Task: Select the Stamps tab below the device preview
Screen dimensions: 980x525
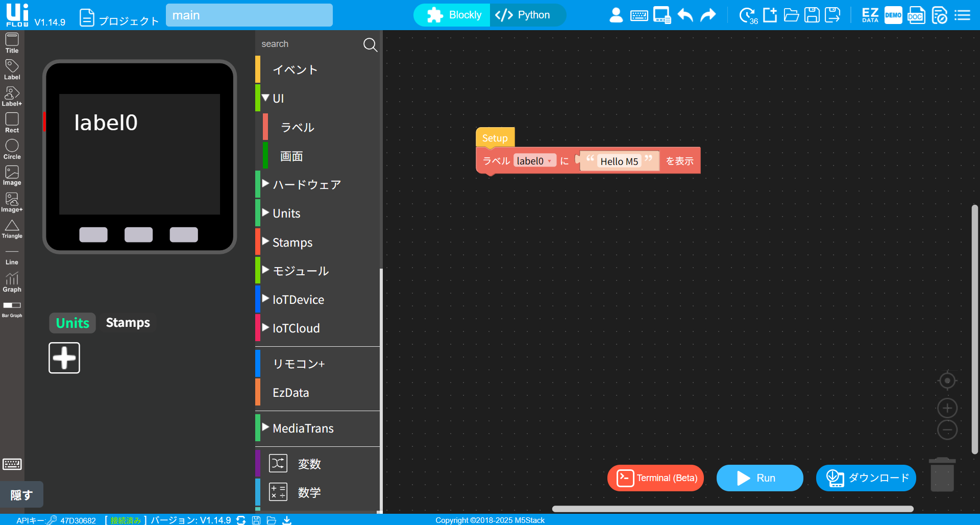Action: (x=128, y=323)
